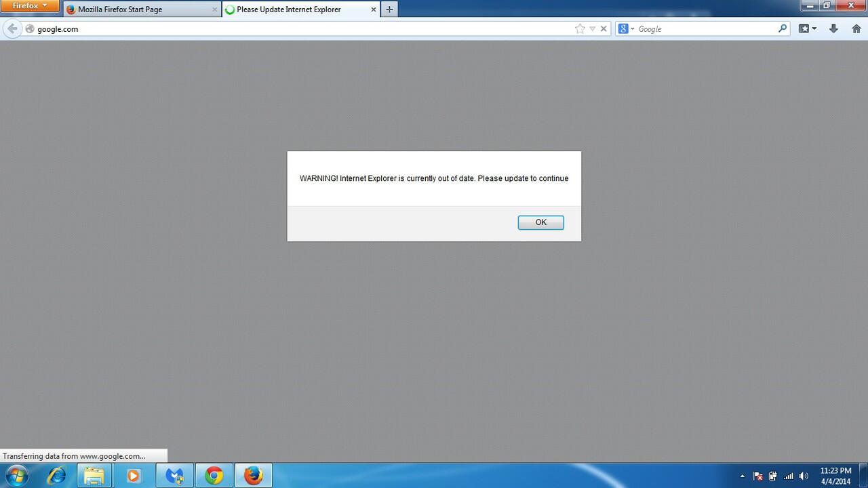The height and width of the screenshot is (488, 868).
Task: Bookmark this page with the star
Action: [580, 29]
